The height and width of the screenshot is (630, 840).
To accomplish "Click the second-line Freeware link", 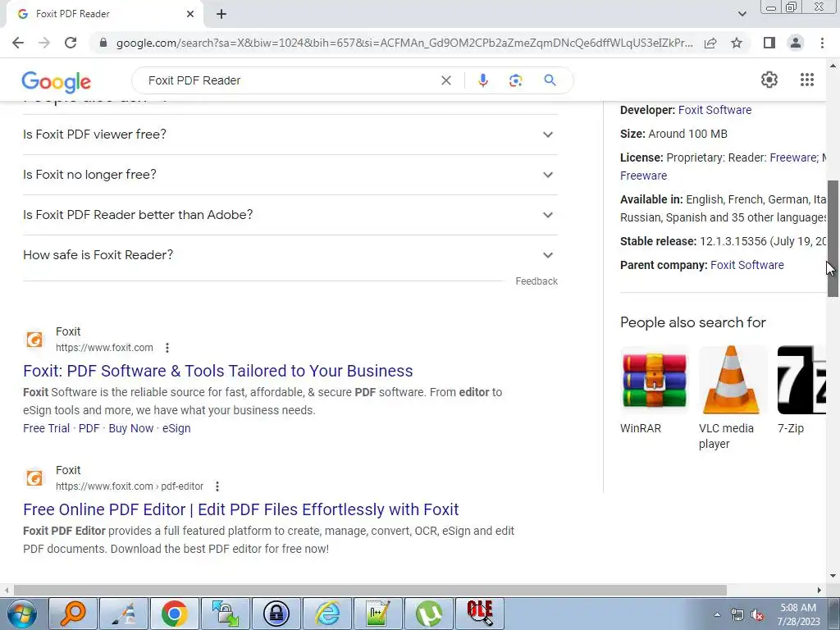I will (x=643, y=176).
